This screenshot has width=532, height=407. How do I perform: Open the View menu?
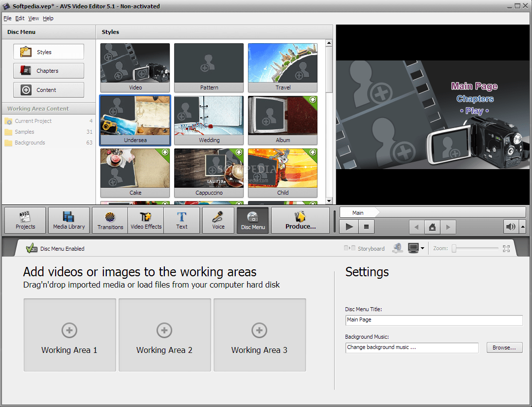(x=33, y=18)
